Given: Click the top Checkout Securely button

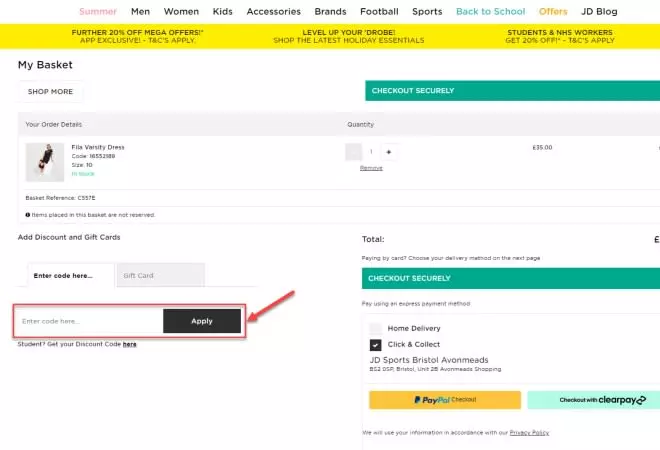Looking at the screenshot, I should [512, 91].
